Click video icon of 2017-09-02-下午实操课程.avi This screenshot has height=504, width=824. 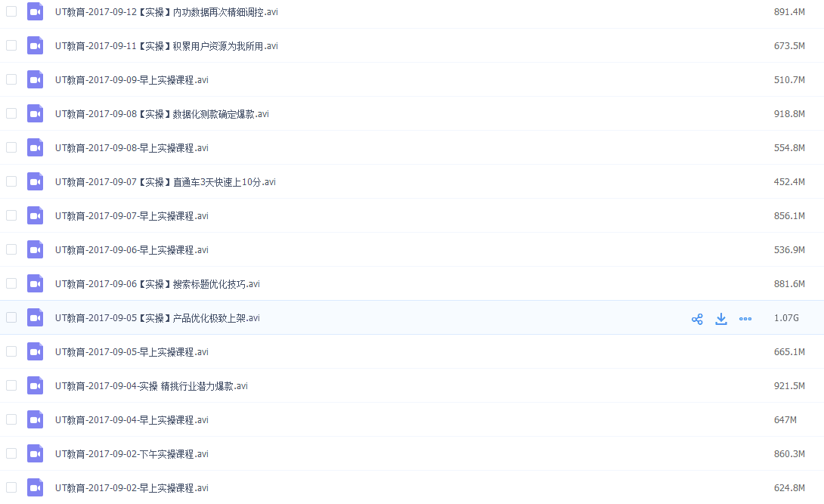[36, 453]
